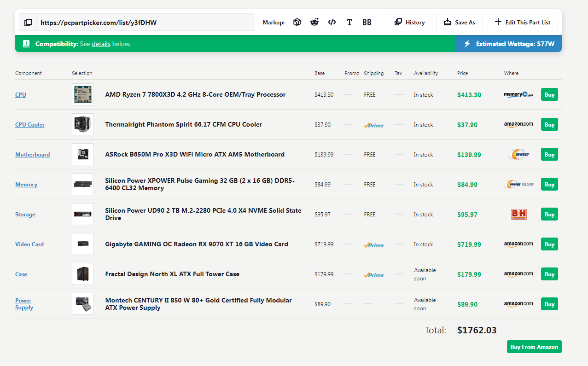Click the $1762.03 total price

(477, 330)
